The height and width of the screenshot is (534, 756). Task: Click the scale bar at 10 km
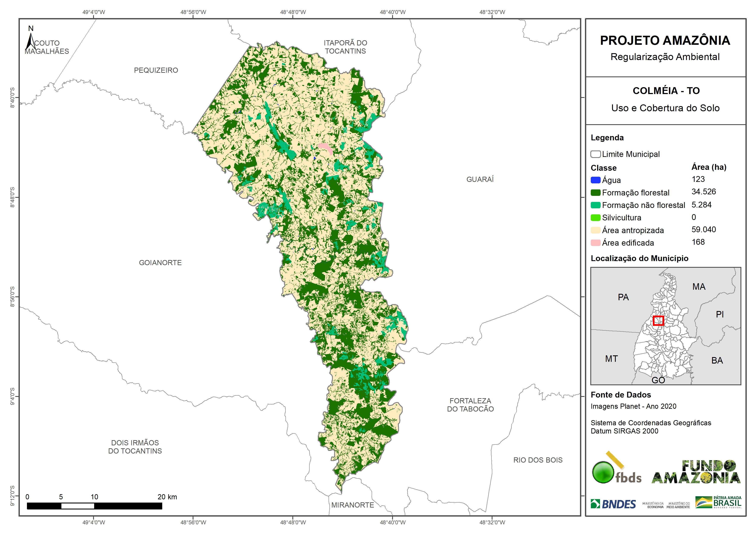coord(94,506)
